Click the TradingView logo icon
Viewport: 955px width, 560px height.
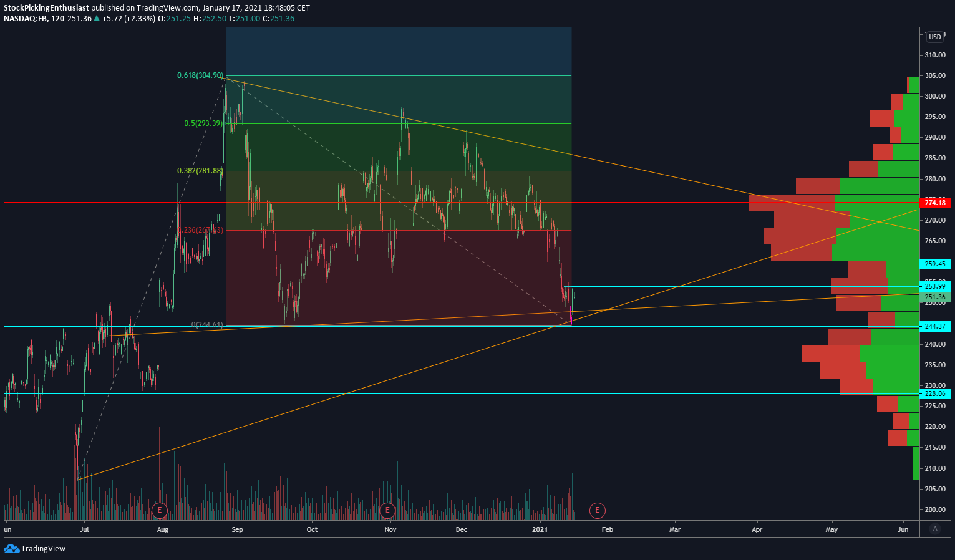click(11, 548)
